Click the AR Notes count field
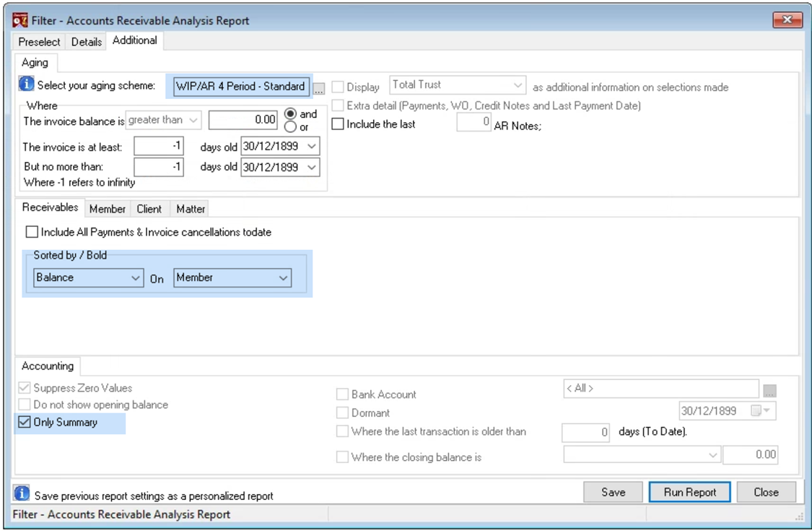812x531 pixels. 473,122
